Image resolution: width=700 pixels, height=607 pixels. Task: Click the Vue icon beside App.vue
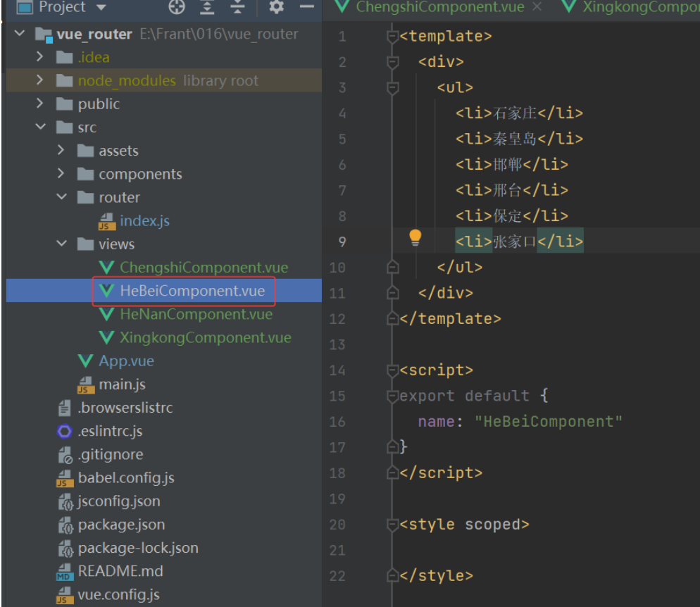point(85,361)
